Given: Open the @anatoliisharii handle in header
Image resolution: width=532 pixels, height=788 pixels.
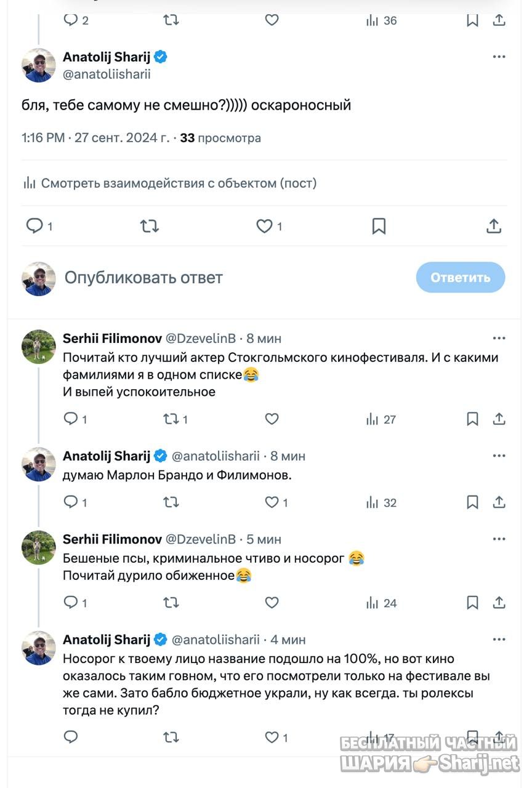Looking at the screenshot, I should coord(107,74).
